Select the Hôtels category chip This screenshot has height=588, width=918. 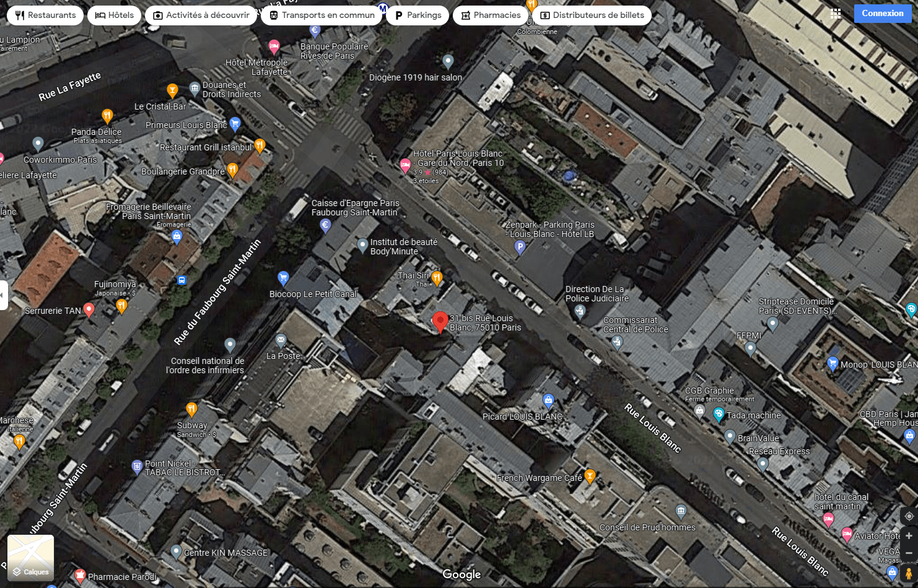[x=115, y=15]
